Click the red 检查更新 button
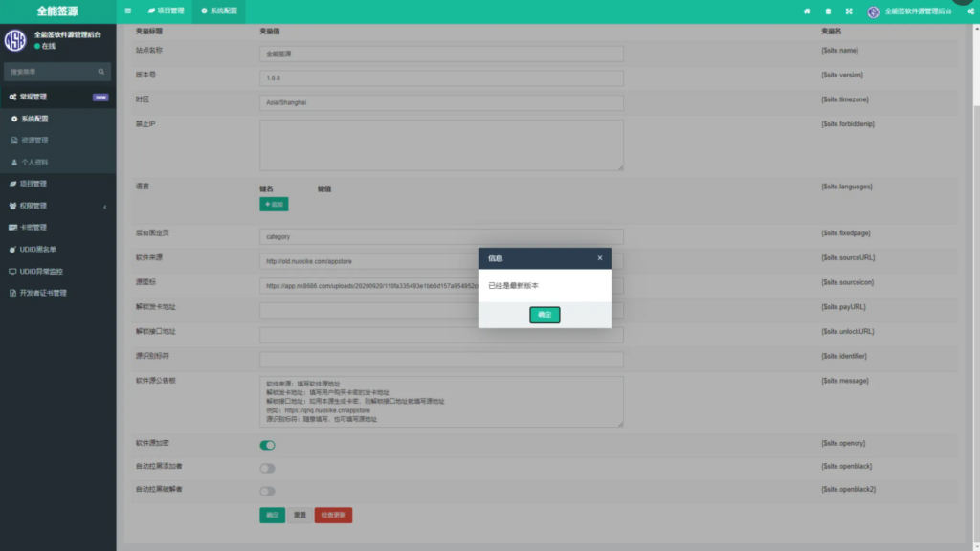Image resolution: width=980 pixels, height=551 pixels. pyautogui.click(x=333, y=515)
